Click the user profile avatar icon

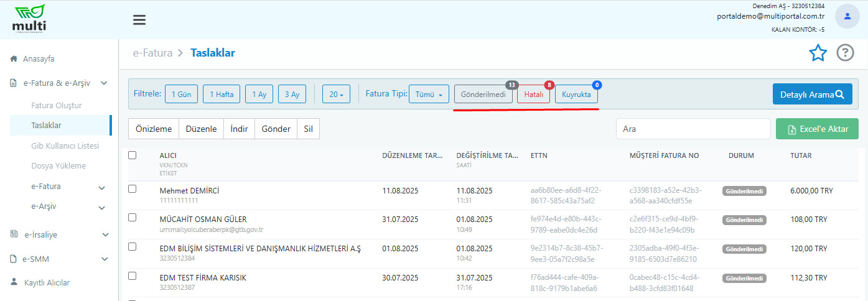click(x=847, y=16)
